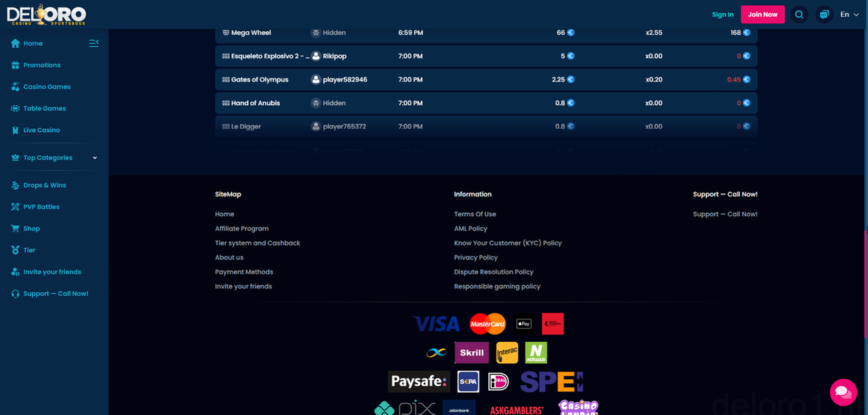
Task: Click the Interac payment logo
Action: pos(507,353)
